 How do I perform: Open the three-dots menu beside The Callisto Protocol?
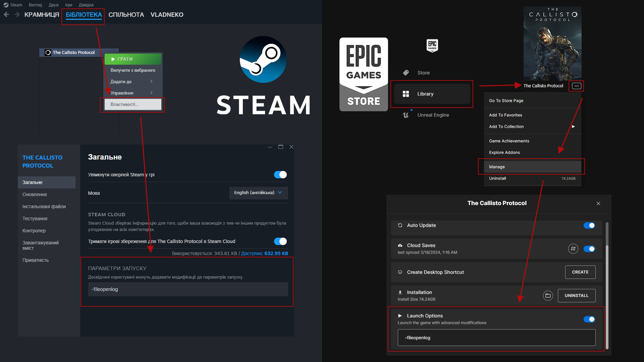click(x=576, y=86)
